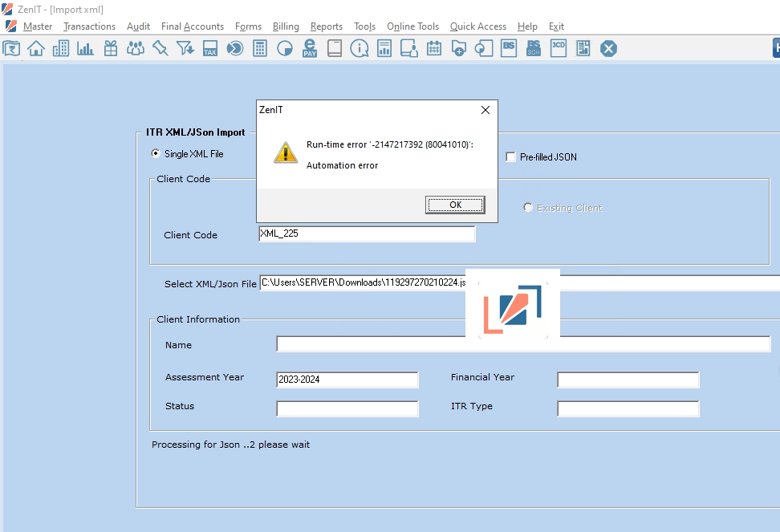Focus the Name input field
This screenshot has width=780, height=532.
(x=523, y=344)
